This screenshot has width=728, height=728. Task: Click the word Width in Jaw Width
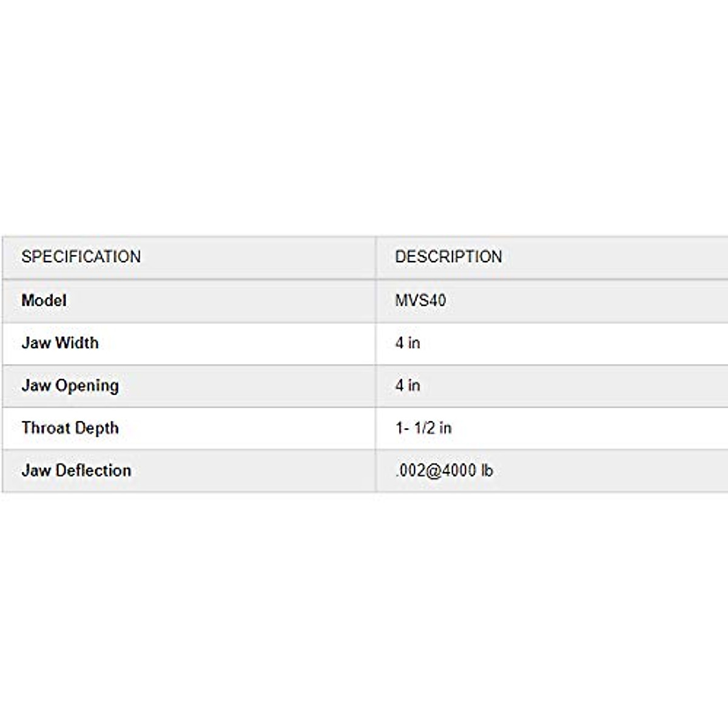(76, 343)
